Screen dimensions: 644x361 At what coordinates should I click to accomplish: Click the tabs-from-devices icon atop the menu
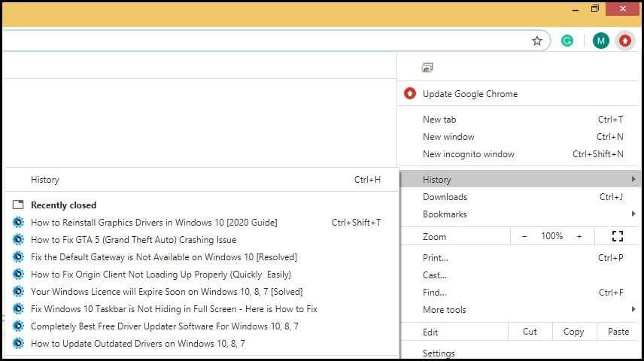pos(427,68)
